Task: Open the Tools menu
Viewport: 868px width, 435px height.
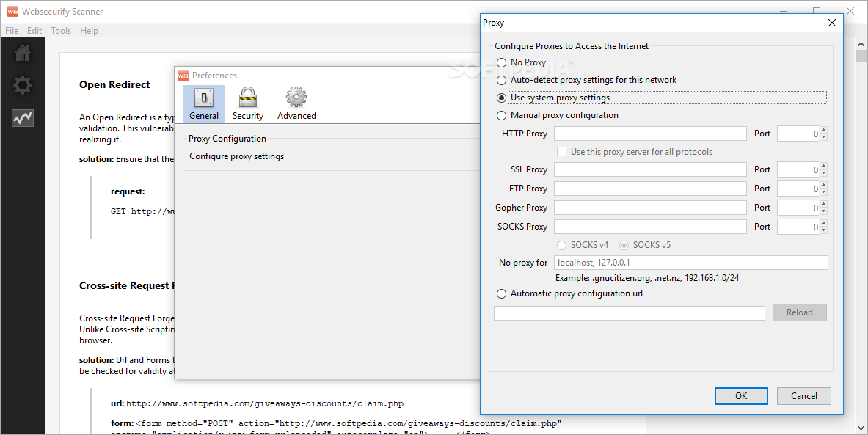Action: click(x=61, y=31)
